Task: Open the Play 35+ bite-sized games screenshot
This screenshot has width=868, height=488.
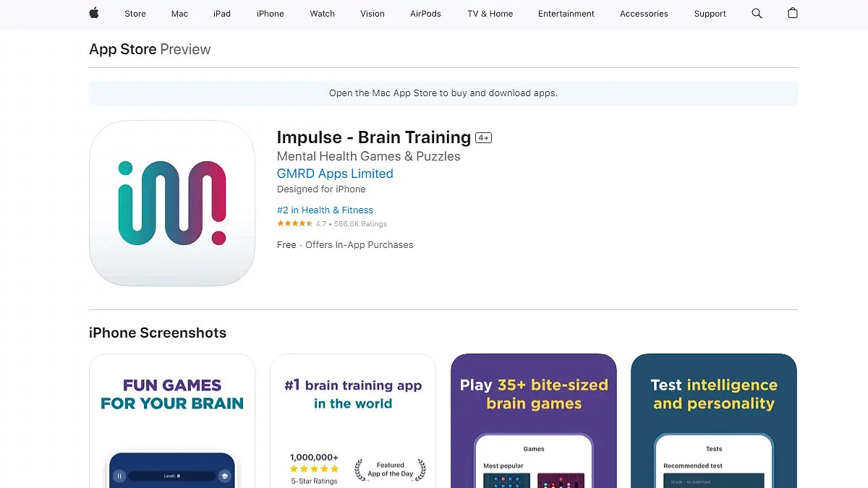Action: pyautogui.click(x=534, y=421)
